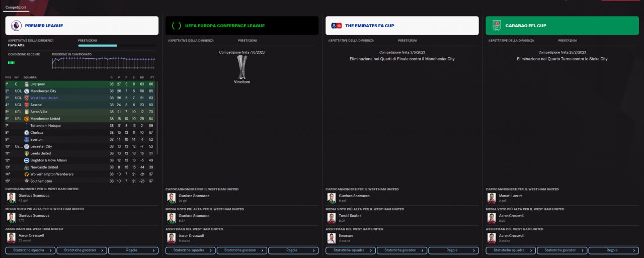Click the Leicester City club crest
Viewport: 644px width, 258px height.
[27, 146]
